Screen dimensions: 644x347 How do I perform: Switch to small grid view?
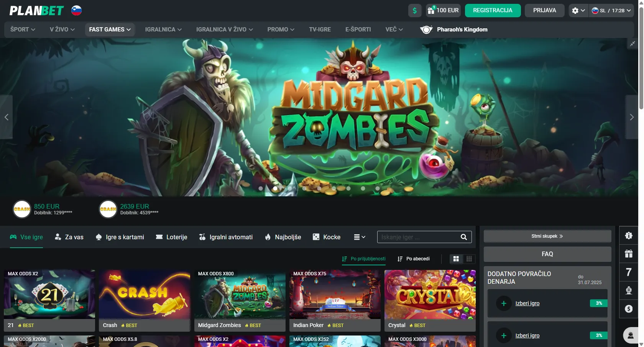(469, 259)
